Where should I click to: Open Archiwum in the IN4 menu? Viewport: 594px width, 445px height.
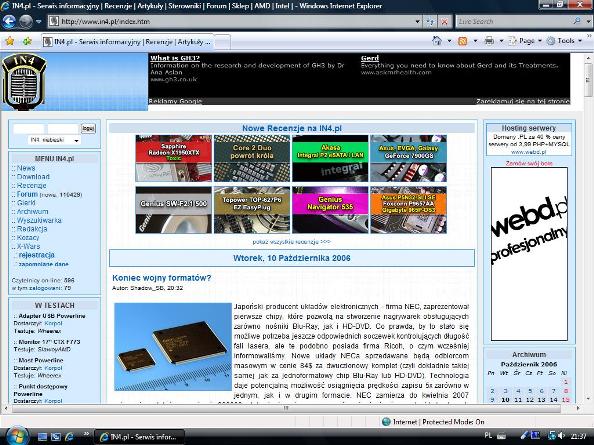[32, 212]
